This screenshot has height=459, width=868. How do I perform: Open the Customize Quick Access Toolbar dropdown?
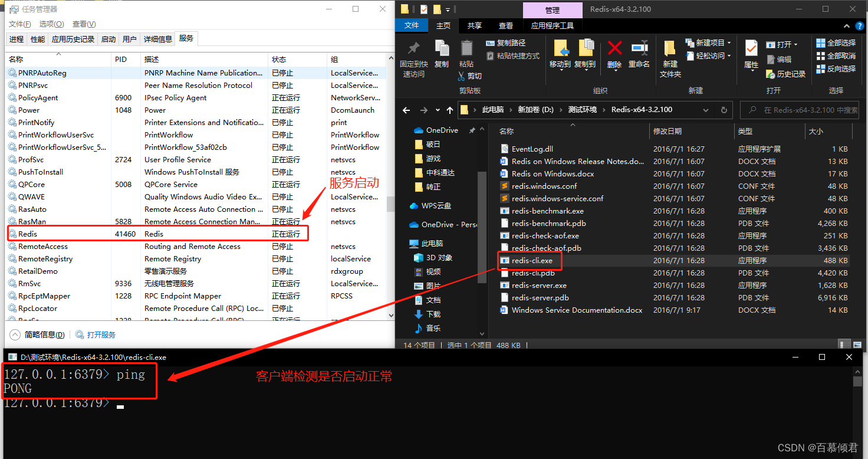[448, 9]
